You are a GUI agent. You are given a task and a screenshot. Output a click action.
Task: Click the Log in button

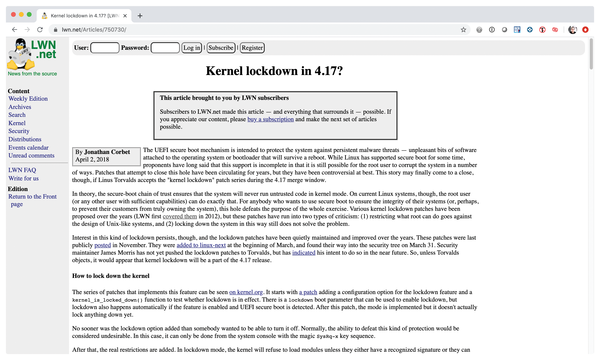click(191, 48)
